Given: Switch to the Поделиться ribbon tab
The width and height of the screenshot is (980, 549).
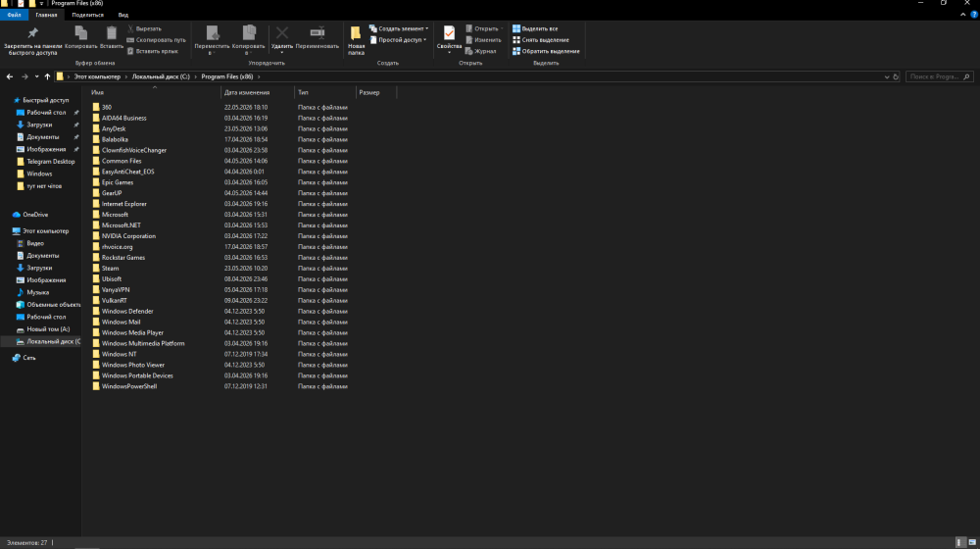Looking at the screenshot, I should click(87, 15).
